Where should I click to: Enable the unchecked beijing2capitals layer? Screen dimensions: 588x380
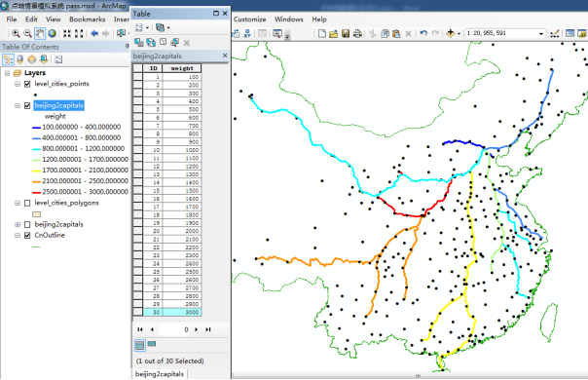[27, 225]
